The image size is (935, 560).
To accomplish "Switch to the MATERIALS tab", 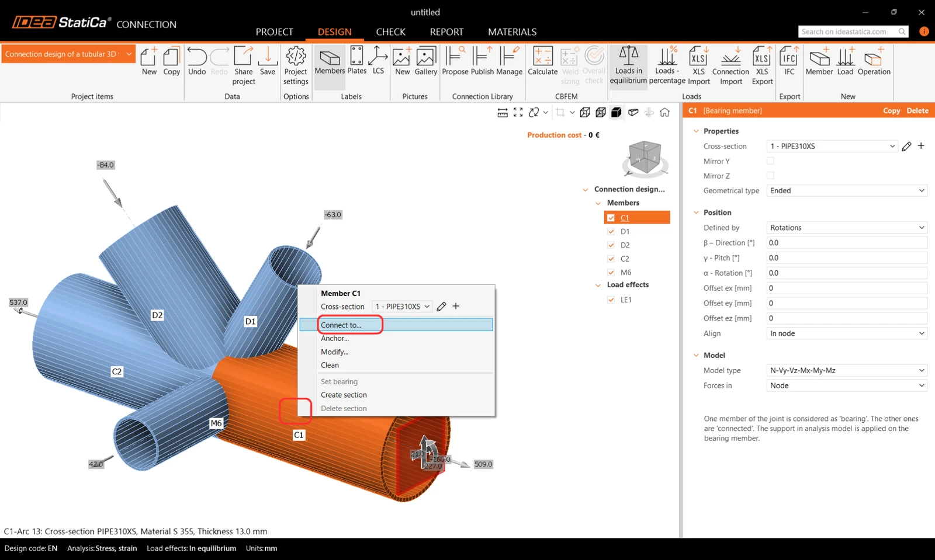I will click(x=512, y=32).
